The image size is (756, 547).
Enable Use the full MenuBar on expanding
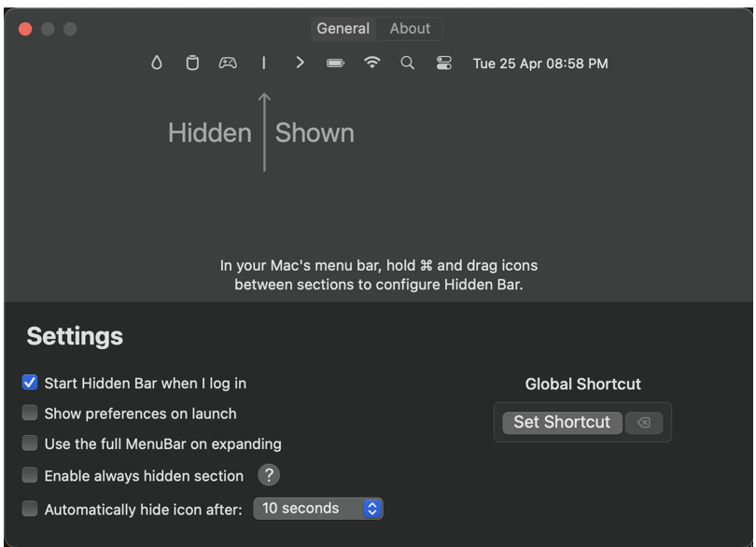point(30,443)
